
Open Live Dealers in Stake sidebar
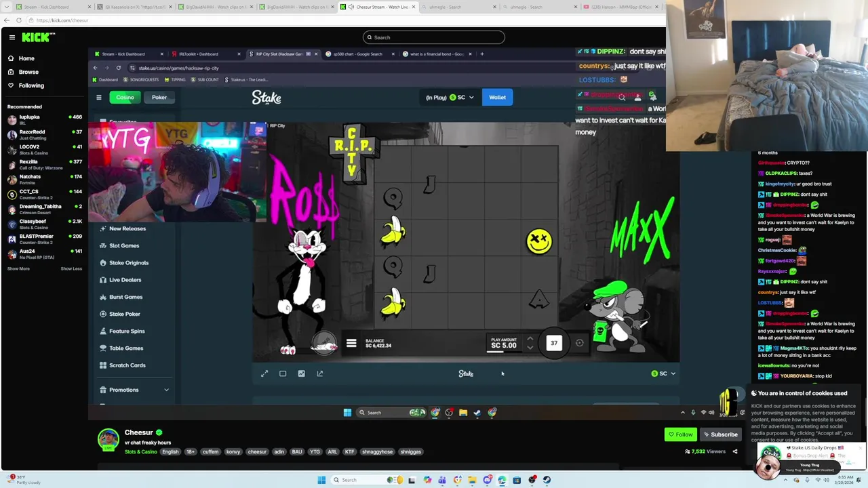click(125, 279)
